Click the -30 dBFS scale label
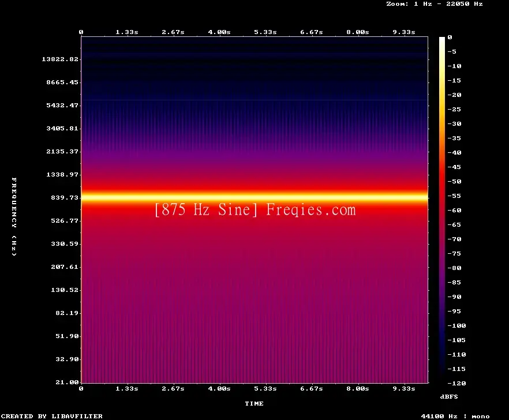This screenshot has height=420, width=509. pos(454,123)
